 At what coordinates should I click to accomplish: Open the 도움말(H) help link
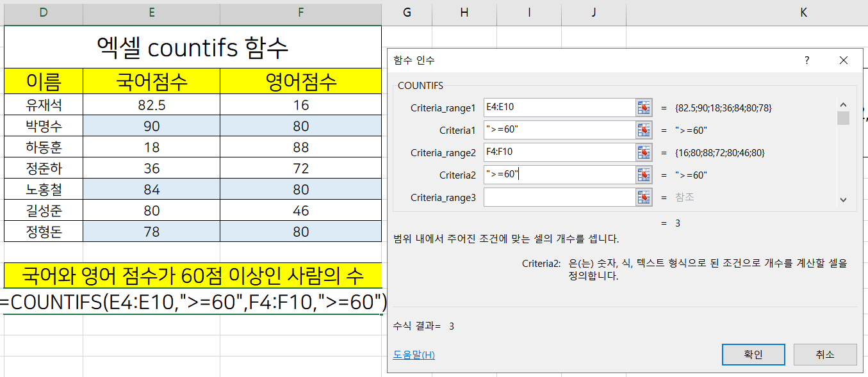[414, 355]
